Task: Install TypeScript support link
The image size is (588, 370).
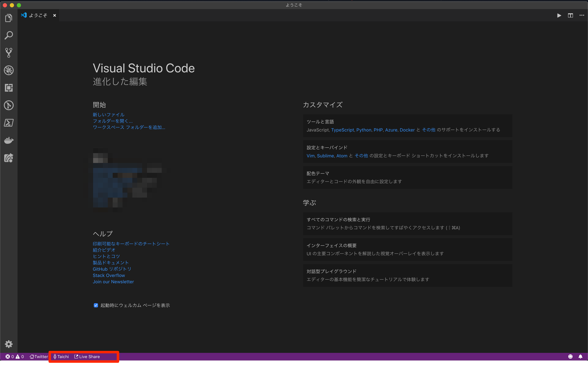Action: (342, 130)
